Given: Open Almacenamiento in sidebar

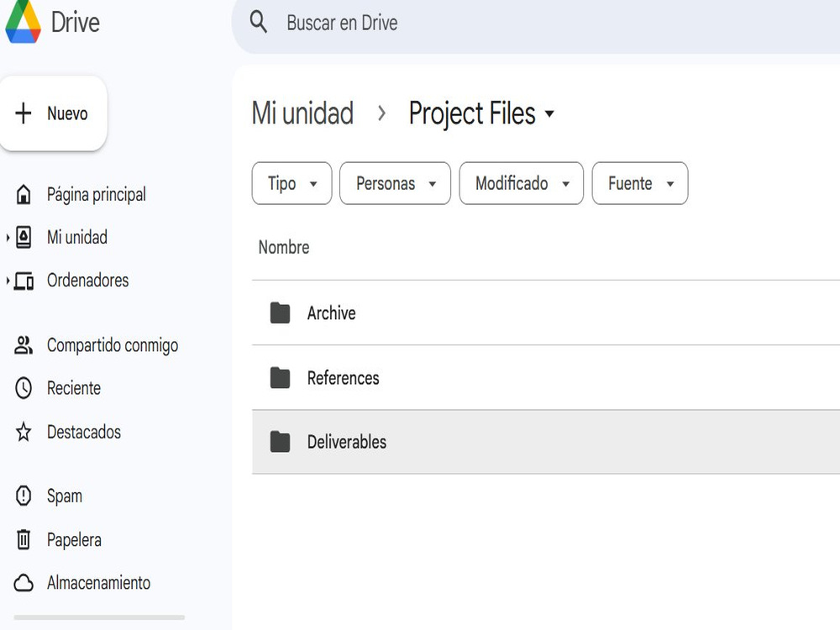Looking at the screenshot, I should (x=98, y=583).
